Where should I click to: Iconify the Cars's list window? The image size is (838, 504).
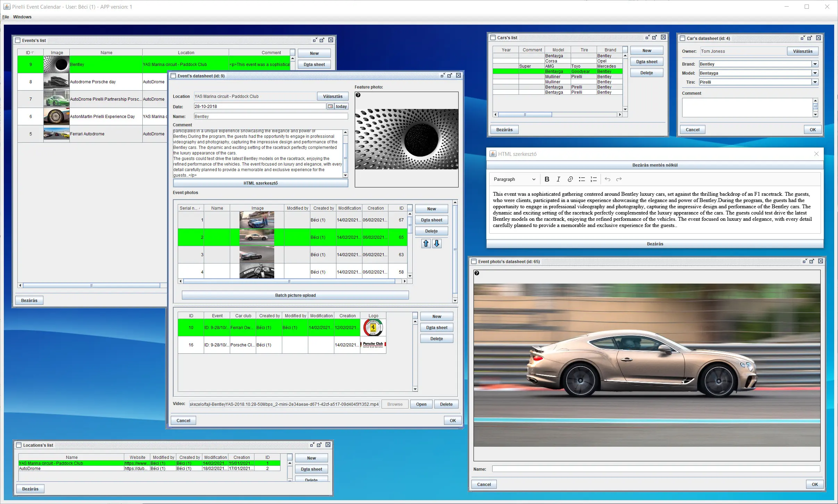tap(647, 37)
